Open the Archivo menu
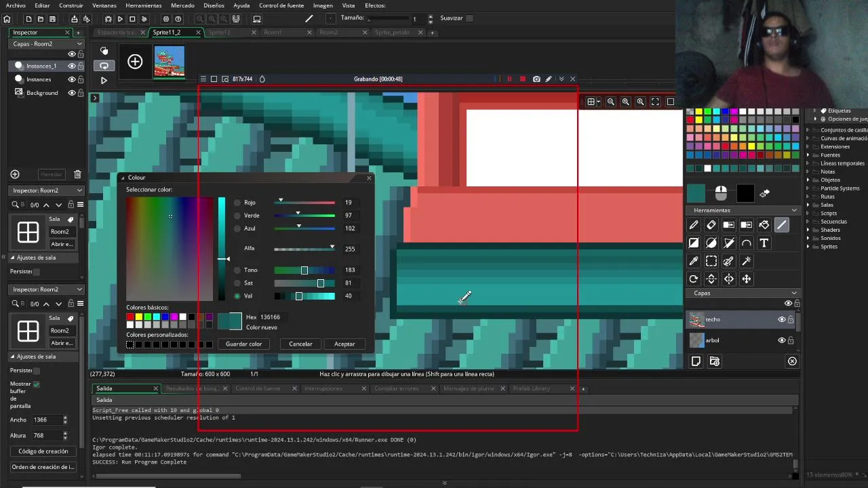This screenshot has width=868, height=488. pos(16,5)
